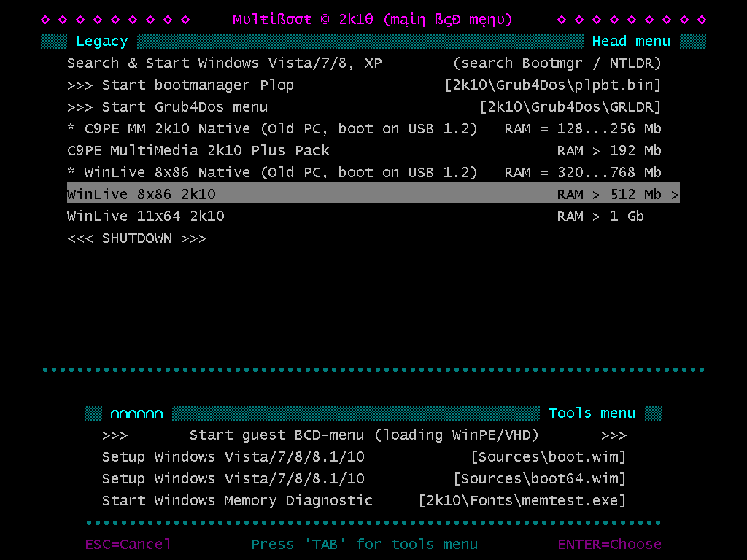Select Search & Start Windows Vista/7/8, XP entry
The width and height of the screenshot is (747, 560).
click(364, 63)
